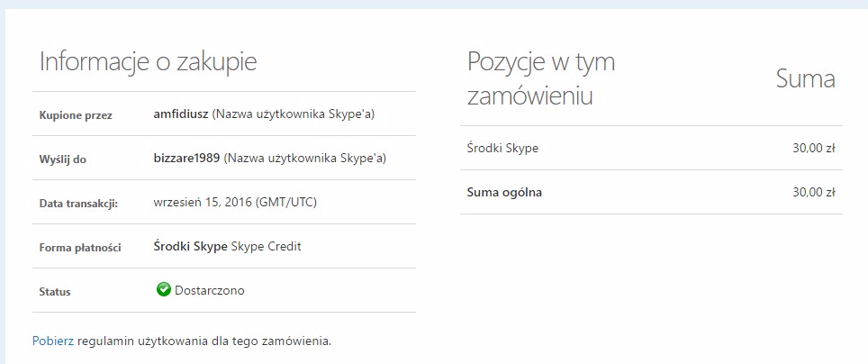Click the 30,00 zł price of Środki Skype
This screenshot has height=364, width=868.
click(813, 148)
